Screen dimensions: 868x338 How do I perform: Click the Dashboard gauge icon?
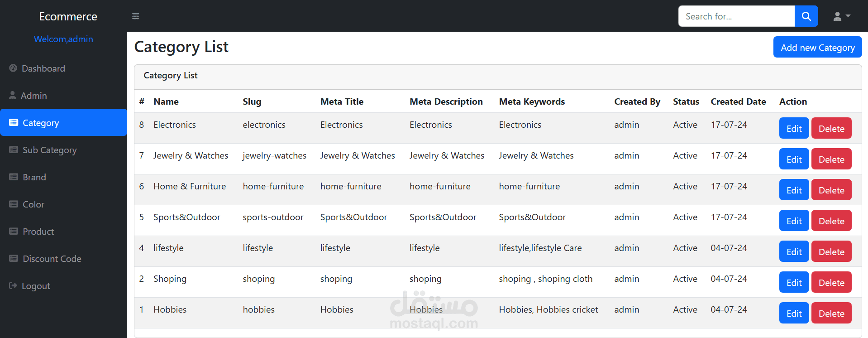[x=13, y=68]
